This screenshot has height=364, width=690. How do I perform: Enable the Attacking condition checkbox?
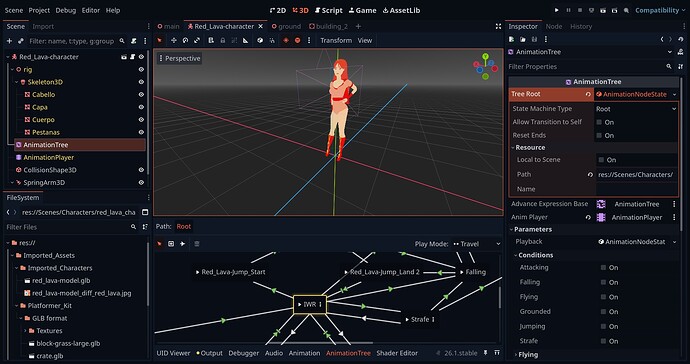tap(603, 268)
